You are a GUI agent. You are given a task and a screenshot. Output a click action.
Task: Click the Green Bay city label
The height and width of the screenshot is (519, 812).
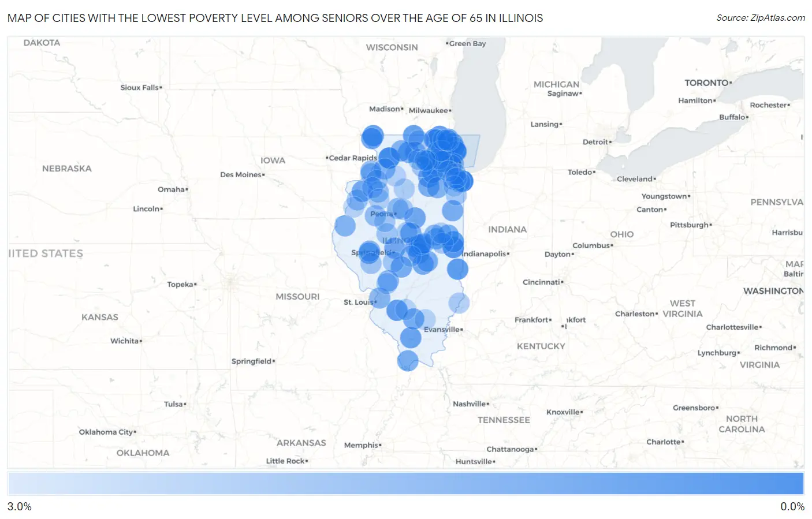(467, 43)
